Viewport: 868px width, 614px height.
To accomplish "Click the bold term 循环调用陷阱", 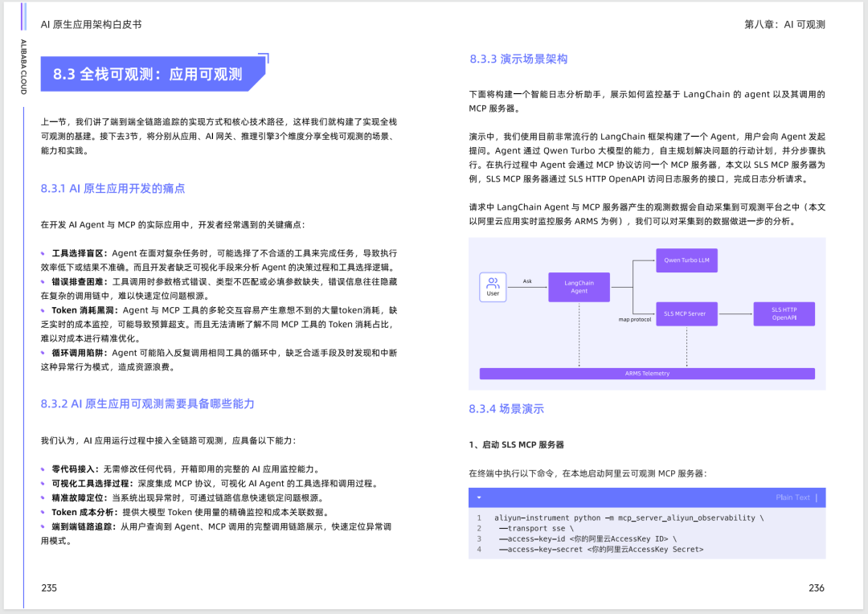I will pos(80,353).
